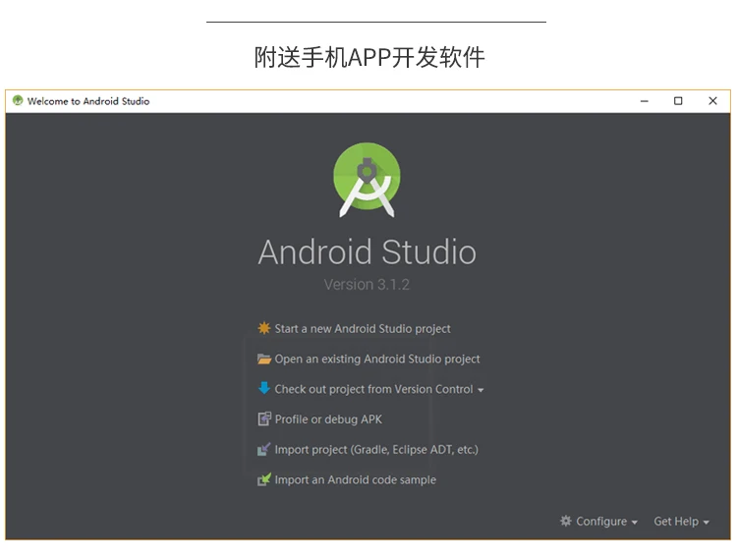Click the Android Studio title bar icon

(x=18, y=100)
